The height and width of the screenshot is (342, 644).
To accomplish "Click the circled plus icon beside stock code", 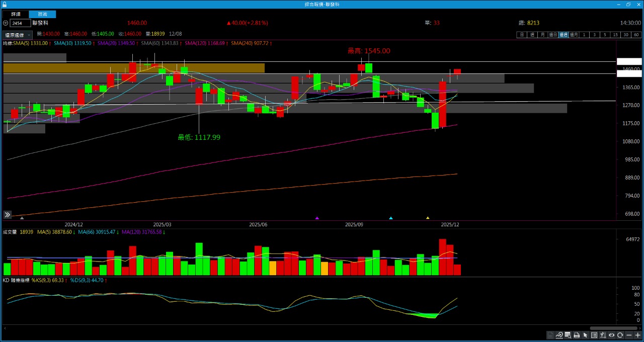I will point(6,23).
